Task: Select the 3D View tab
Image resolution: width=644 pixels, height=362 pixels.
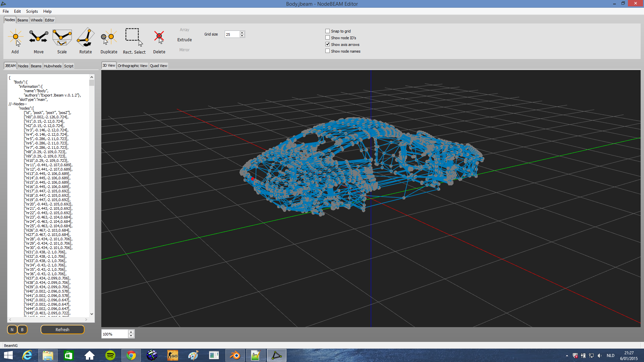Action: [x=109, y=65]
